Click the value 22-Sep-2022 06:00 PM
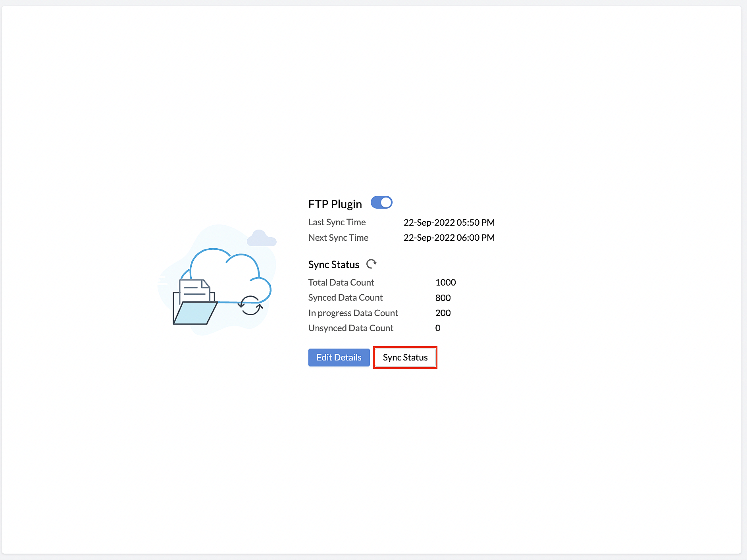Viewport: 747px width, 560px height. point(449,238)
